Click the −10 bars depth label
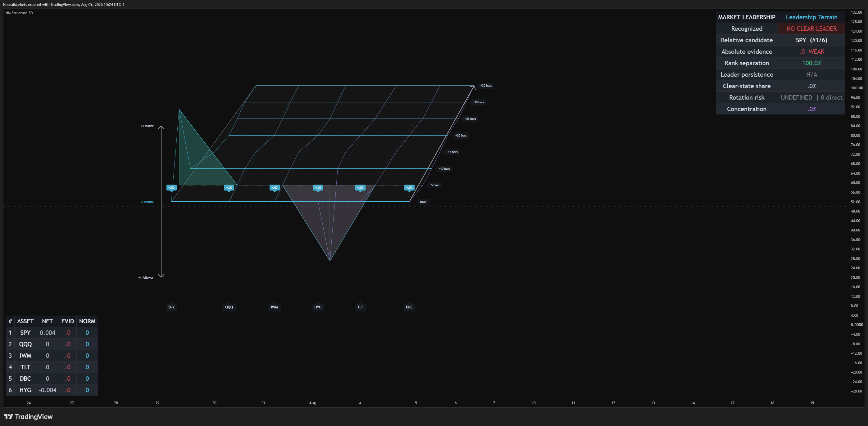 [x=444, y=168]
